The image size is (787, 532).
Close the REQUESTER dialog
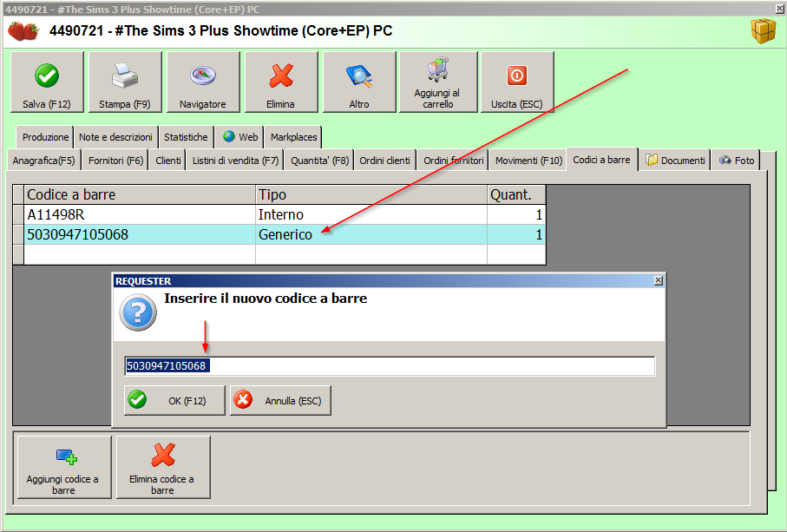coord(659,280)
